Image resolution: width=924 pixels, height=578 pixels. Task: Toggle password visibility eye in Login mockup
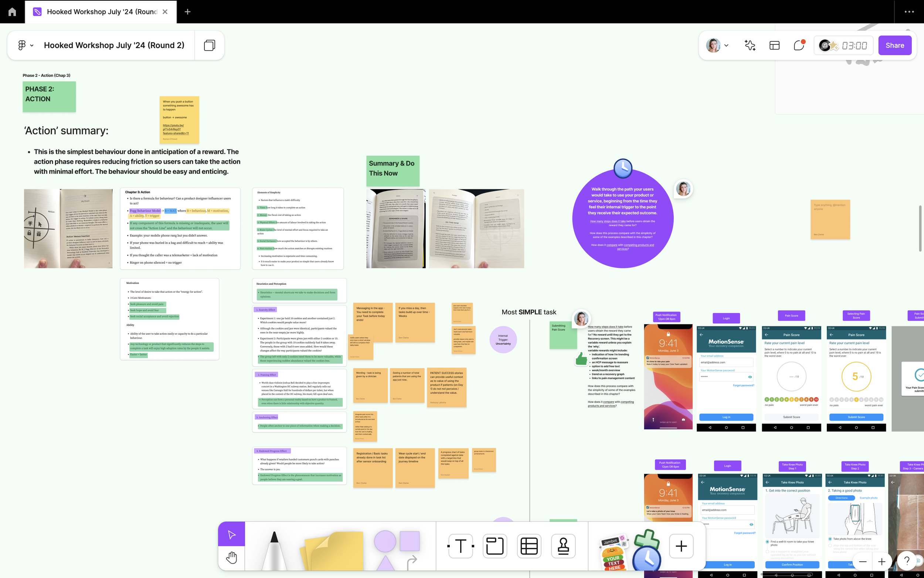[x=750, y=377]
